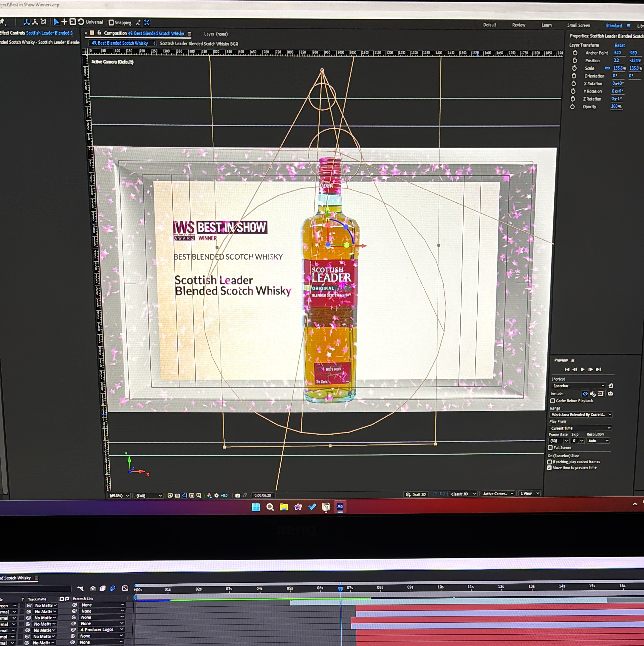Expand the Play From Current Time dropdown
644x646 pixels.
point(580,428)
